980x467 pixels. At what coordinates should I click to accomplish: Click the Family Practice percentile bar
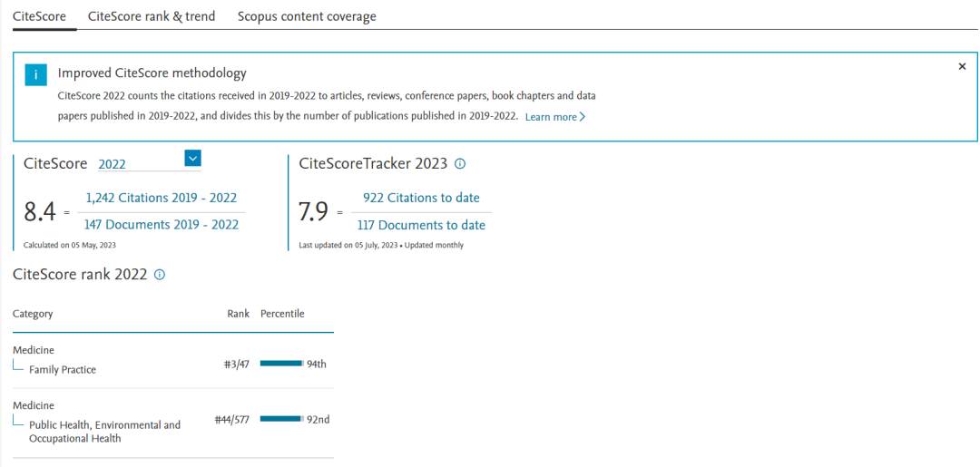pos(282,364)
